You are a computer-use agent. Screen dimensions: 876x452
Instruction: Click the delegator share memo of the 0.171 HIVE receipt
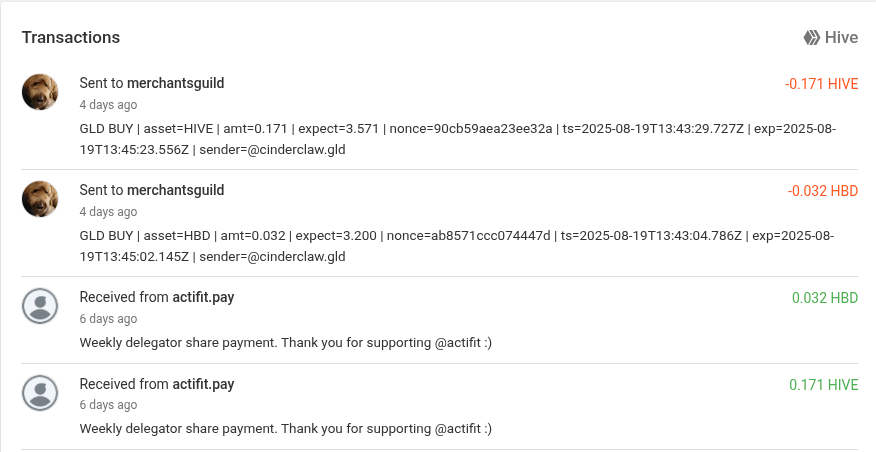(285, 429)
